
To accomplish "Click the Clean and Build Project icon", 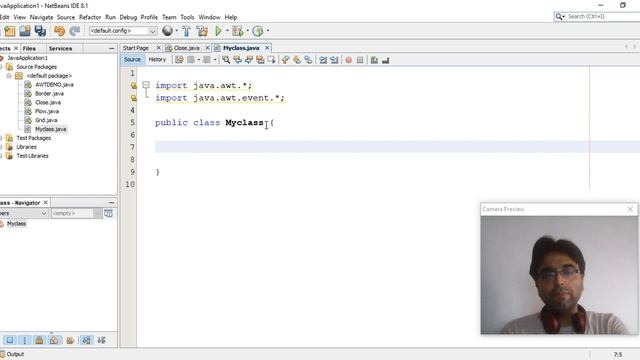I will click(202, 31).
